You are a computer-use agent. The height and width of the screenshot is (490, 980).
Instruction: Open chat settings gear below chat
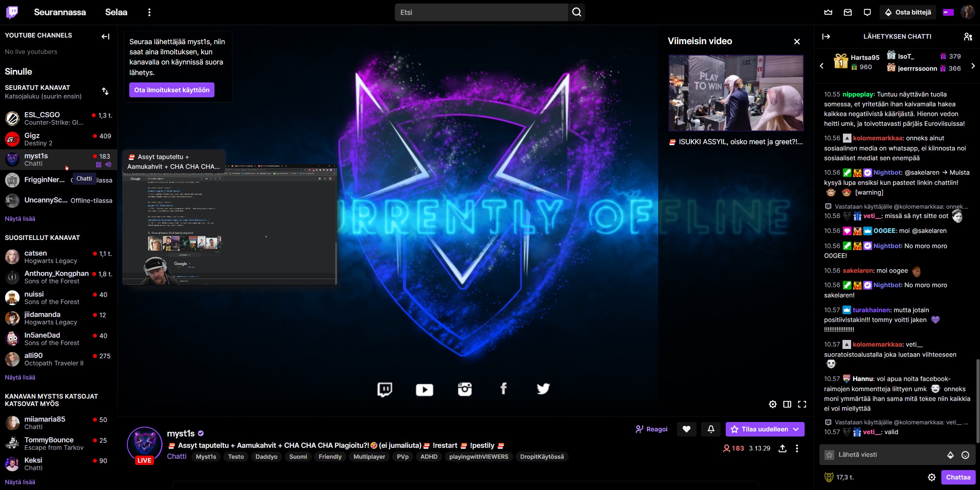pos(931,477)
